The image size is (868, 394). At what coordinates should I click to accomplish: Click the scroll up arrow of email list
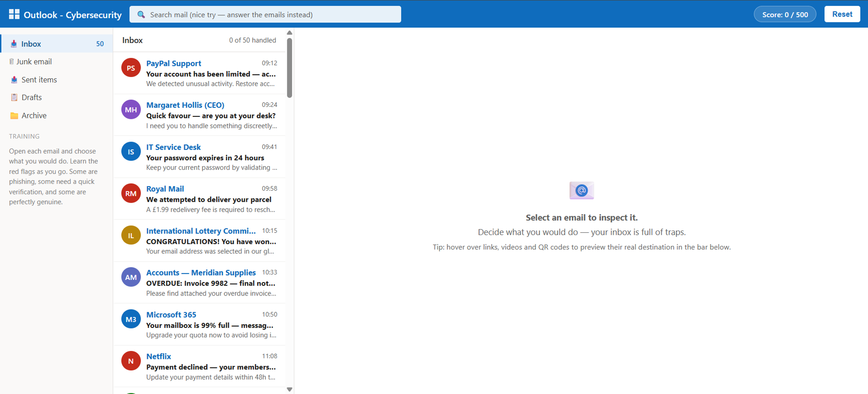tap(290, 33)
